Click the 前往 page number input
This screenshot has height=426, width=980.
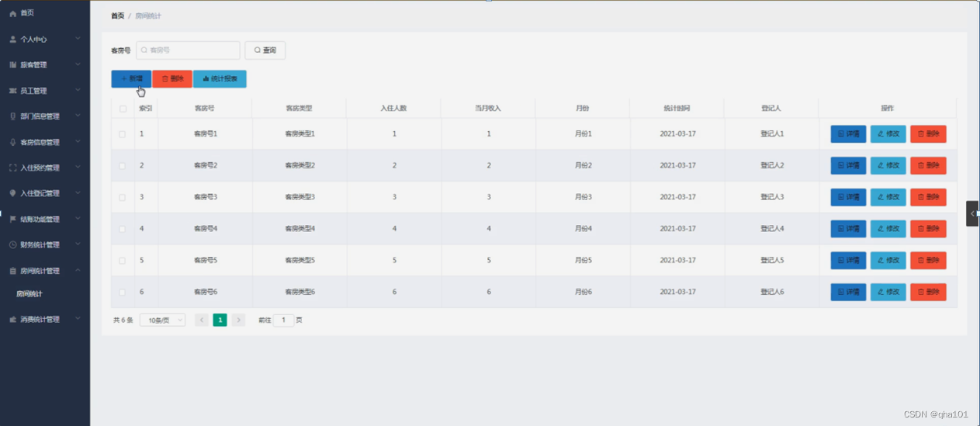click(x=284, y=320)
